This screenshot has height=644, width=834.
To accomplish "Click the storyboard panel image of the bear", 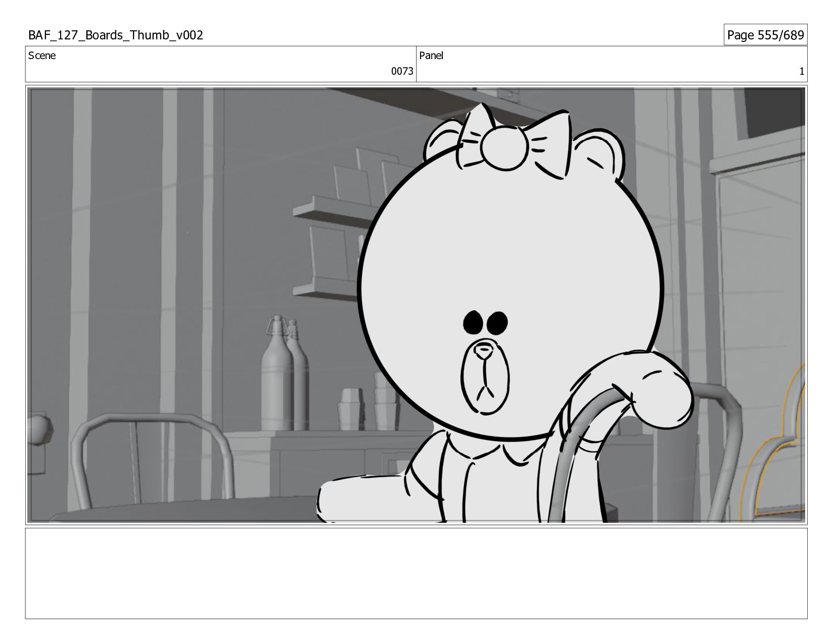I will 416,305.
